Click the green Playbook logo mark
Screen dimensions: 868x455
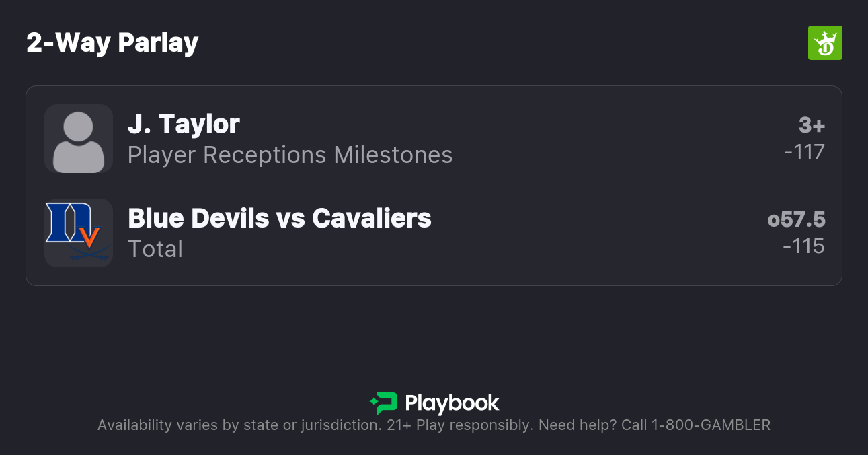[x=384, y=403]
